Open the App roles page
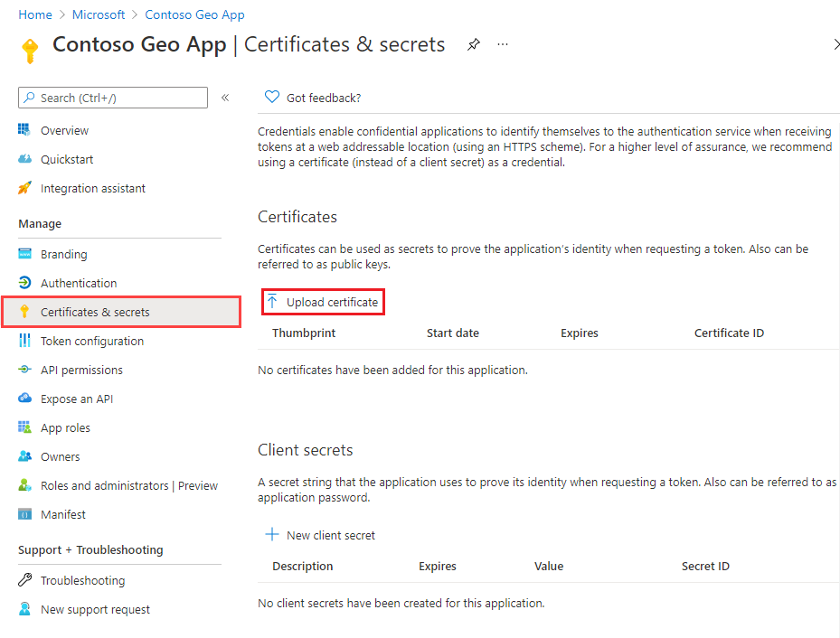The height and width of the screenshot is (638, 840). [x=65, y=427]
